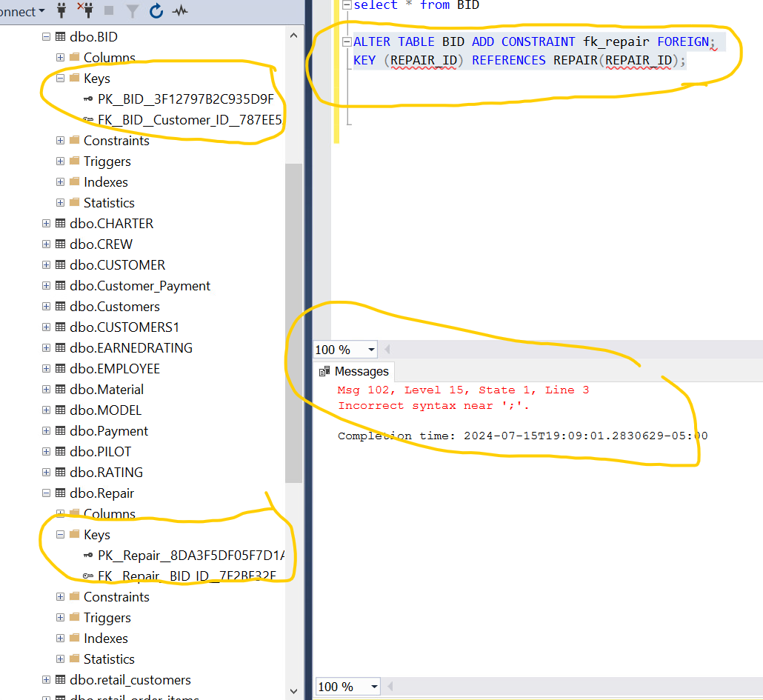Click the Object Explorer scrollbar up arrow
The width and height of the screenshot is (763, 700).
[293, 34]
